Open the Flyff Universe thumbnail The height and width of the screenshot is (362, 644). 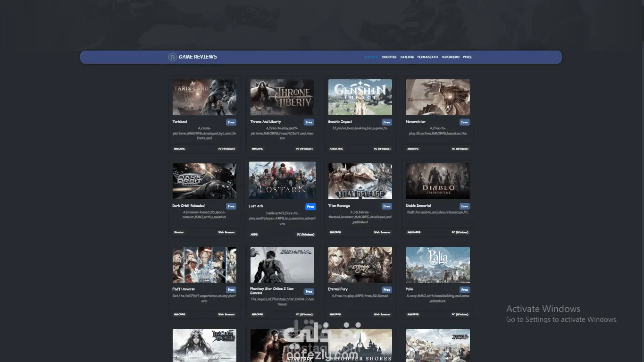click(x=204, y=265)
